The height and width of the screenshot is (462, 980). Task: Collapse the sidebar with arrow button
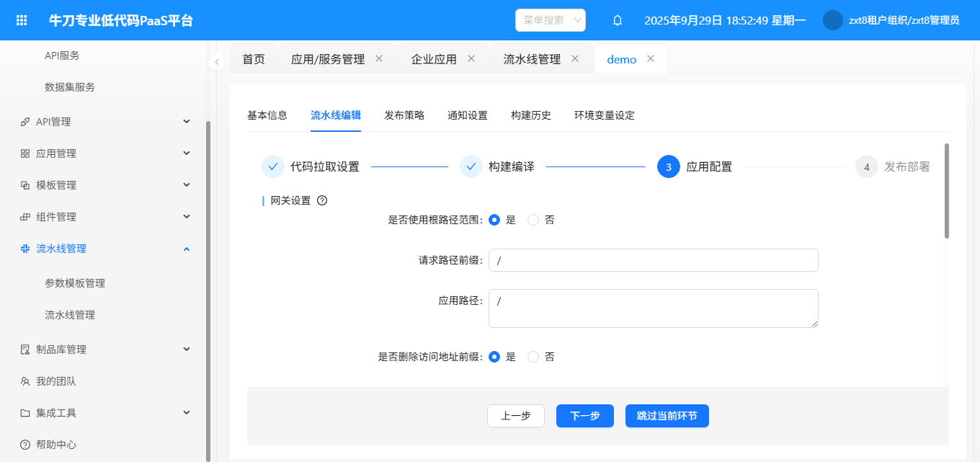(x=217, y=62)
